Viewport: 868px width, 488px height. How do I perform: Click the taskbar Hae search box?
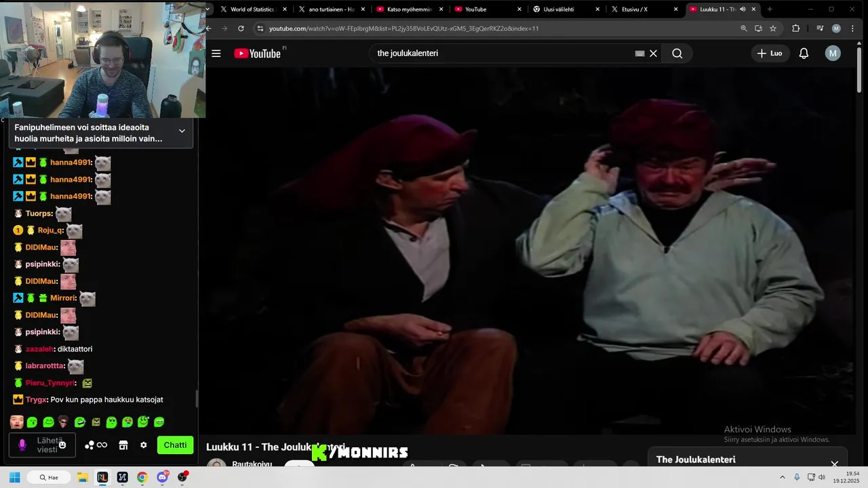(50, 477)
